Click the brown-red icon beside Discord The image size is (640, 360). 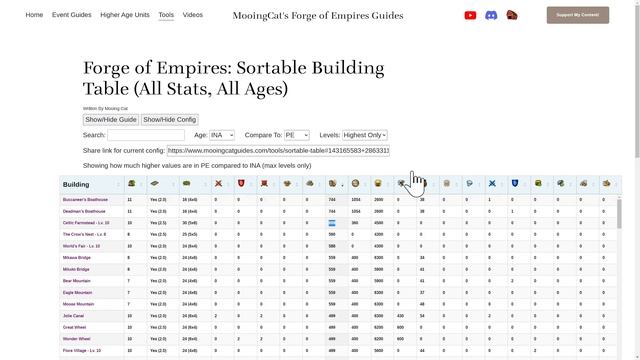coord(512,16)
